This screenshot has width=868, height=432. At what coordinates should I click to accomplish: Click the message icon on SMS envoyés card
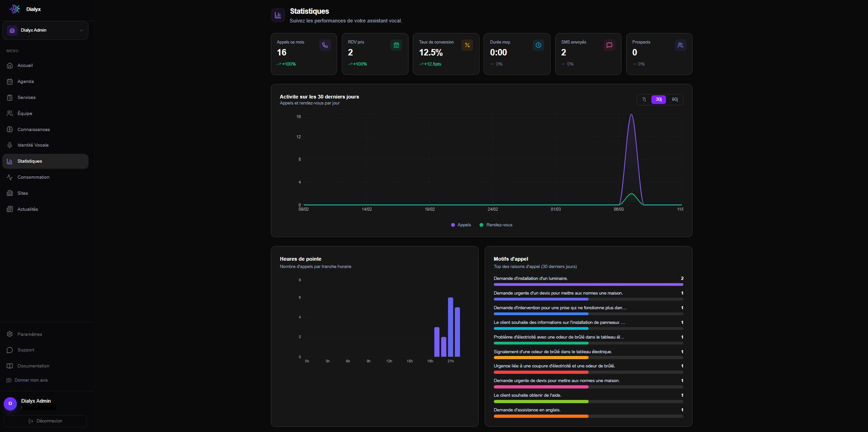coord(609,45)
